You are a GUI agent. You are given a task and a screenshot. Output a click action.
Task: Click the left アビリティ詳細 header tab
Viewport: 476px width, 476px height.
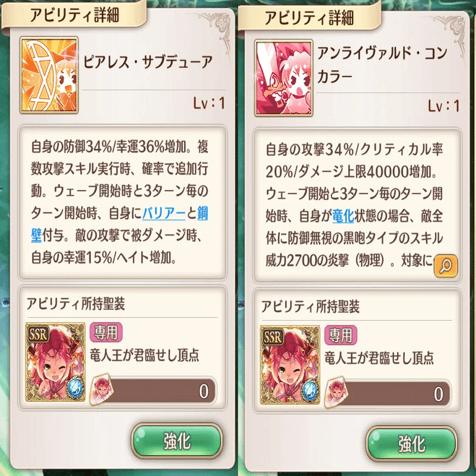tap(74, 14)
